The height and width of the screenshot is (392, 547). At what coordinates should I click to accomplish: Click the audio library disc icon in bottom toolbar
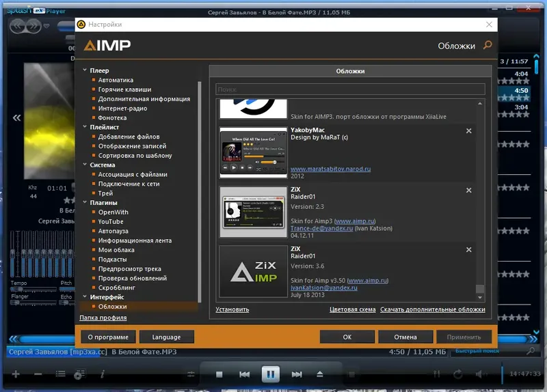[x=79, y=374]
